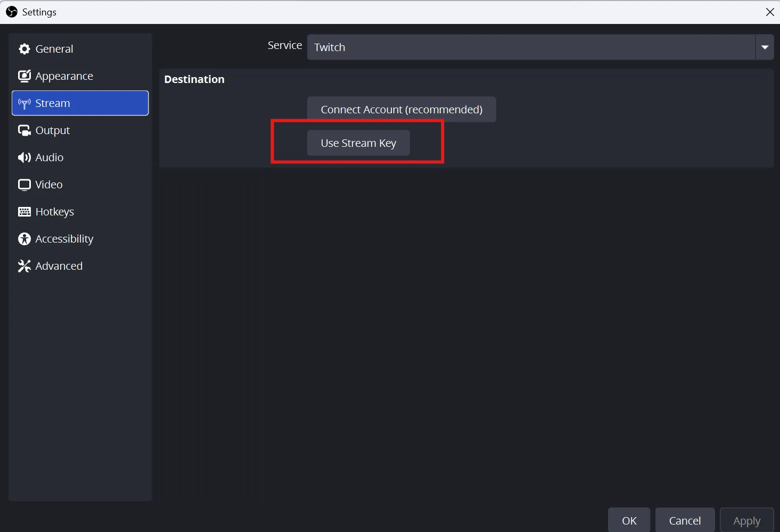Click the Appearance icon in sidebar

pyautogui.click(x=24, y=76)
